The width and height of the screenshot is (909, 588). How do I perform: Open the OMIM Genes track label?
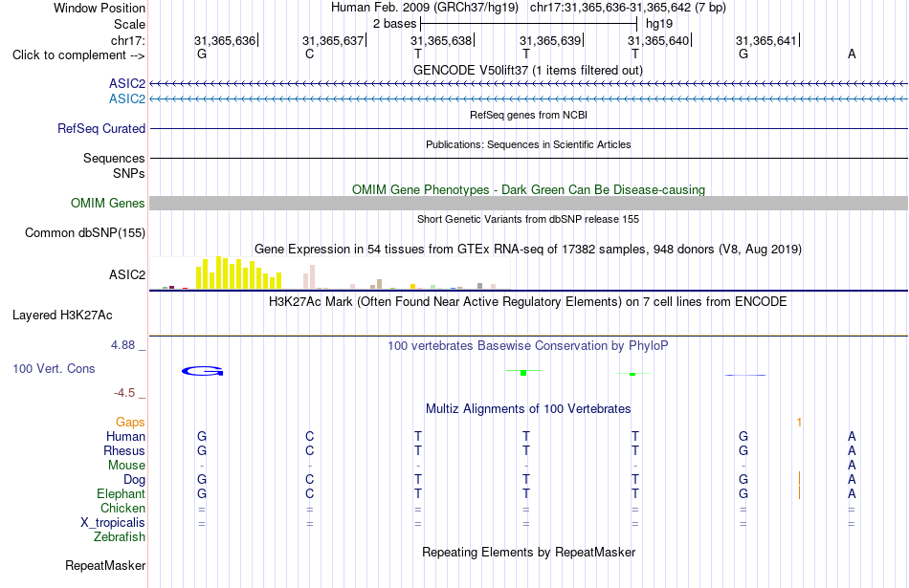[108, 204]
